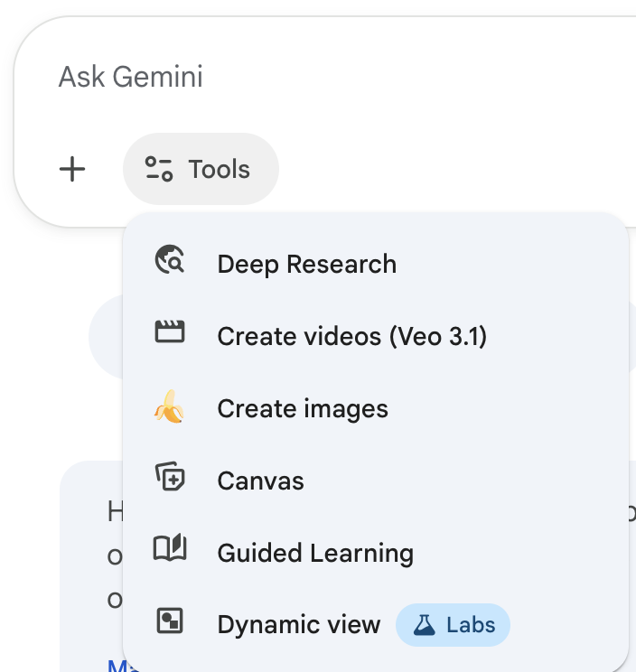The image size is (636, 672).
Task: Focus the Ask Gemini prompt field
Action: 325,77
